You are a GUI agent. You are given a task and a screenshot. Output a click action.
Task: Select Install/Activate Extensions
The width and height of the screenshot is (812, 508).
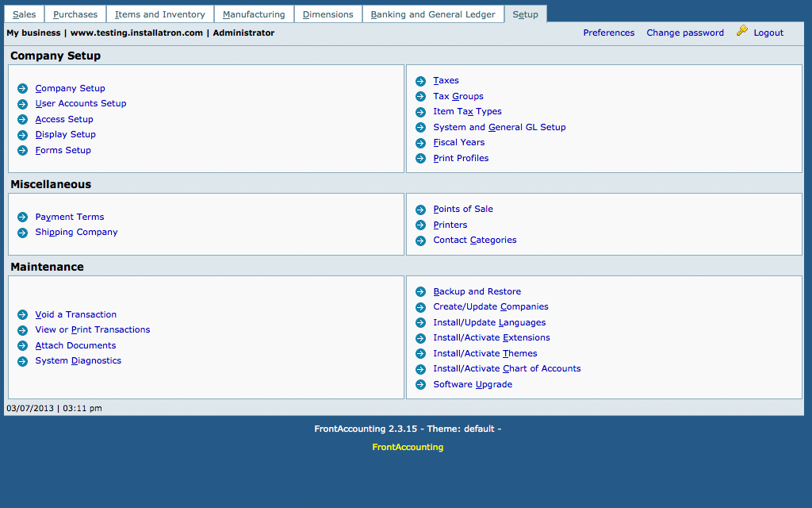pos(491,338)
